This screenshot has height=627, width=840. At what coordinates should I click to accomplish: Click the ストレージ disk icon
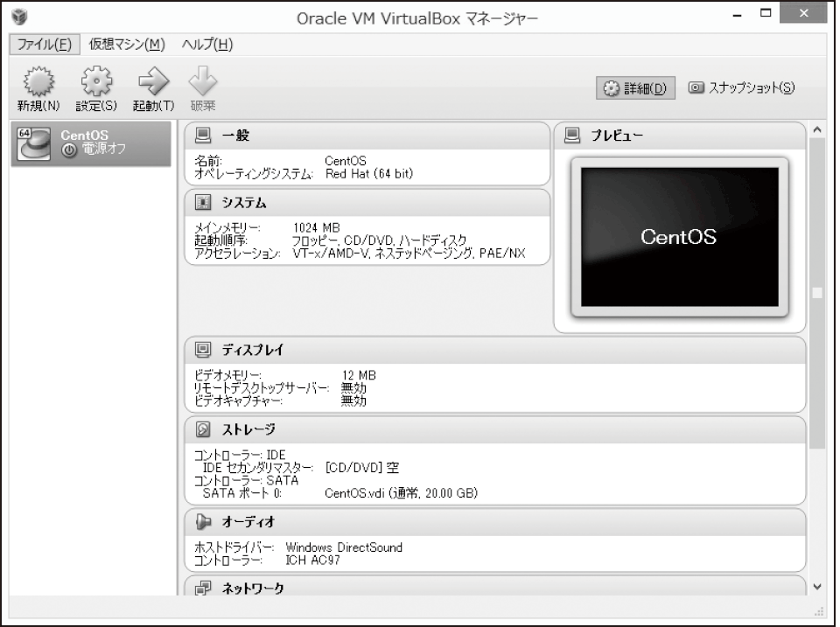click(203, 428)
